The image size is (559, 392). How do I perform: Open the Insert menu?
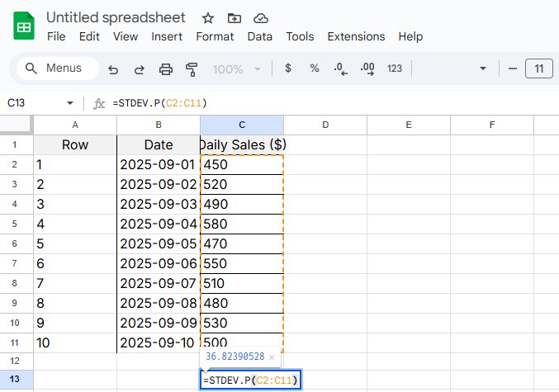click(167, 36)
